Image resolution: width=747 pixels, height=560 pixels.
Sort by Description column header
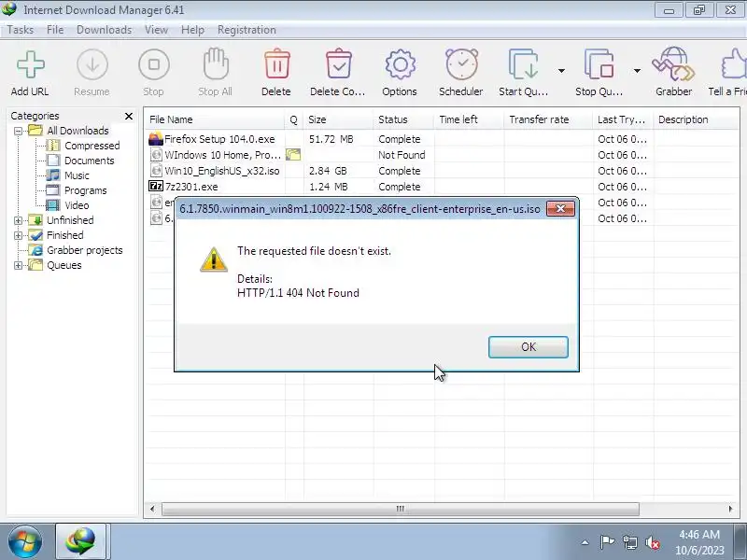coord(697,119)
